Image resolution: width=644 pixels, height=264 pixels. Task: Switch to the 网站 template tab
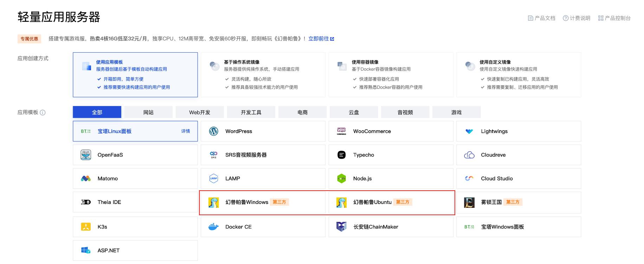click(x=148, y=112)
